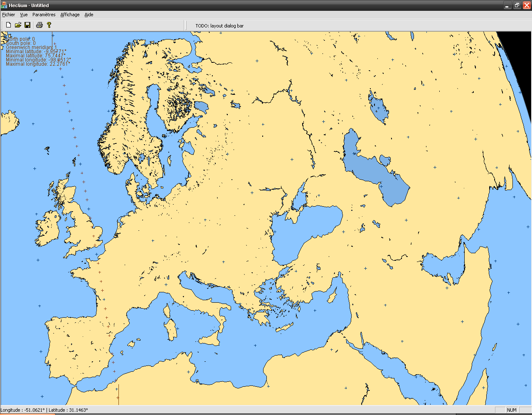The width and height of the screenshot is (532, 415).
Task: Open the Vue menu
Action: pyautogui.click(x=24, y=15)
